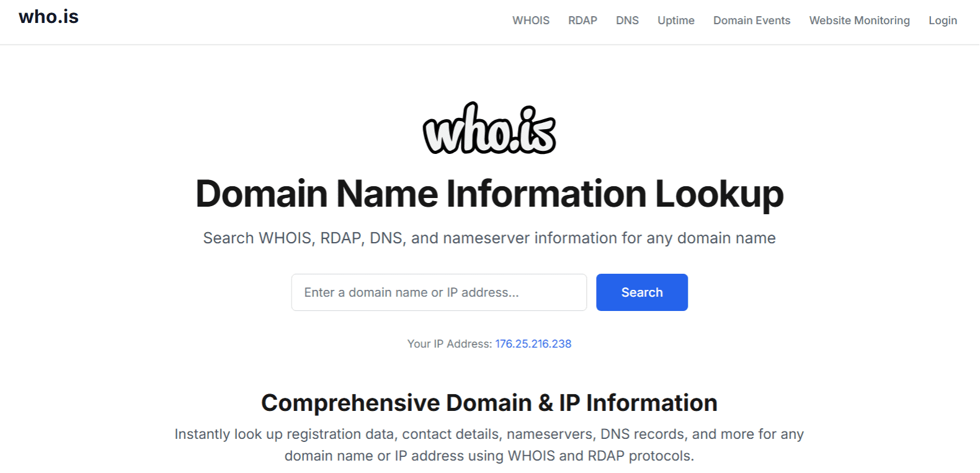Click the Comprehensive Domain & IP Information heading
980x473 pixels.
[489, 403]
